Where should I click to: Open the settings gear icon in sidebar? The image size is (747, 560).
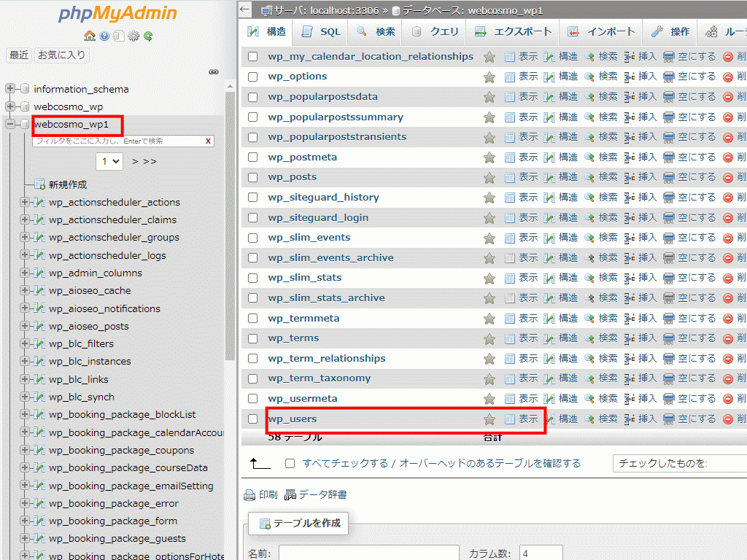[x=133, y=36]
